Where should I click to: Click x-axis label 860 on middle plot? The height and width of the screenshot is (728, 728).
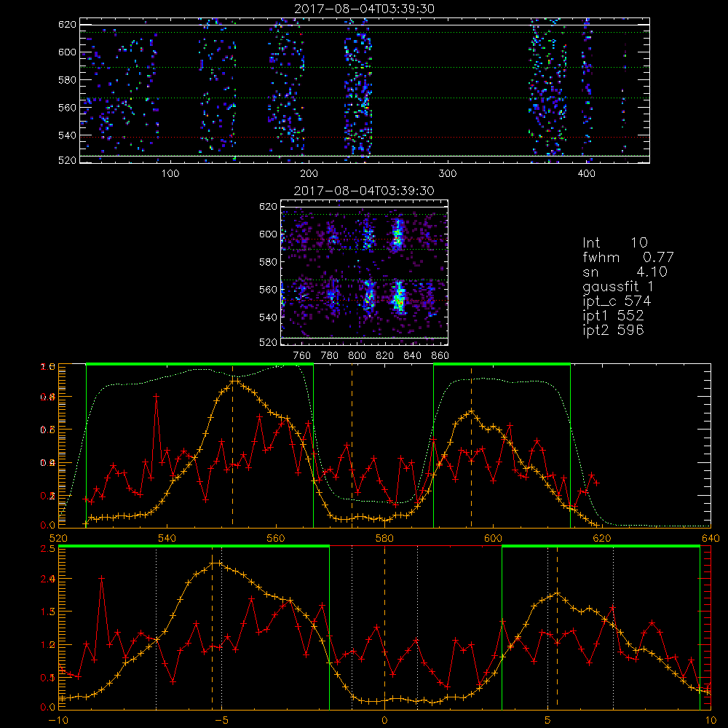(x=440, y=356)
